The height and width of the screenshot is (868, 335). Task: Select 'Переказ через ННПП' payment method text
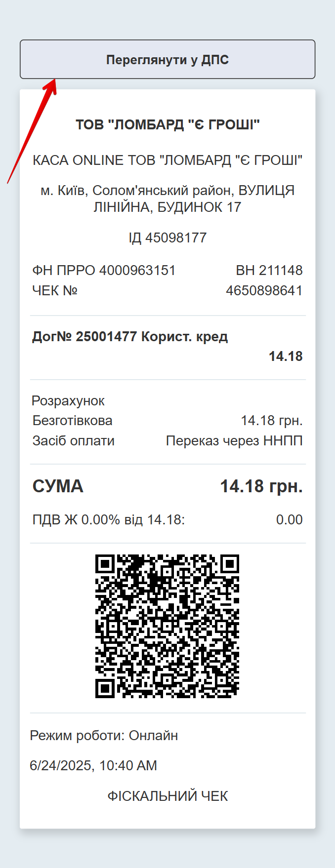(x=235, y=440)
